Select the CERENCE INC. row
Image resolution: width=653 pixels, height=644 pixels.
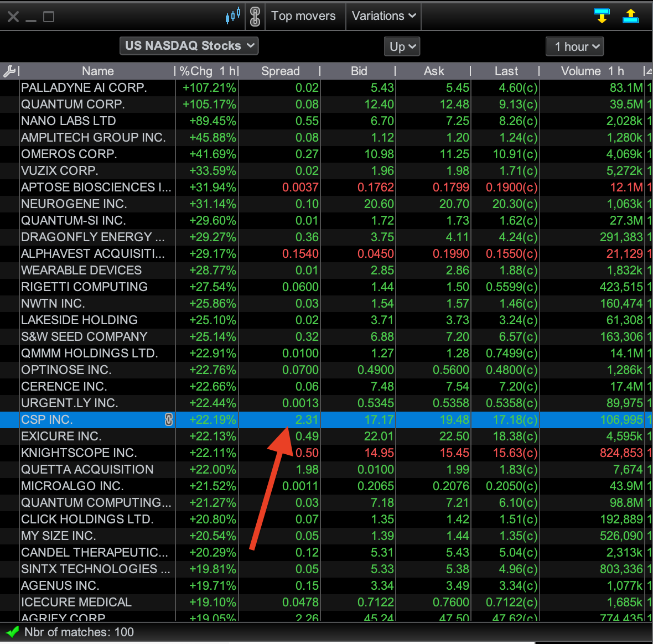click(326, 387)
